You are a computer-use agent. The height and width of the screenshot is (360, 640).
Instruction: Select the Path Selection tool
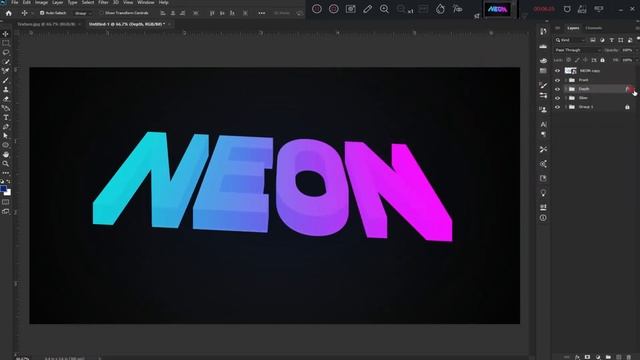pyautogui.click(x=6, y=136)
